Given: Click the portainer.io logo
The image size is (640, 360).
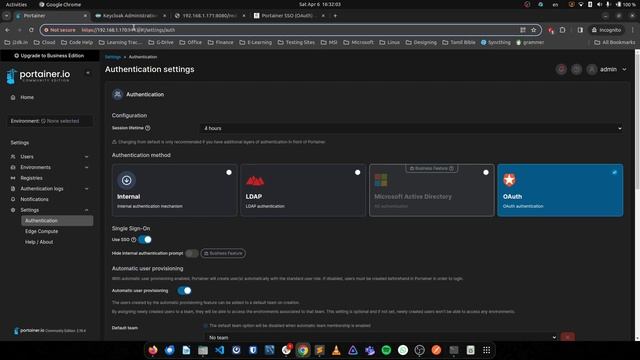Looking at the screenshot, I should point(38,76).
